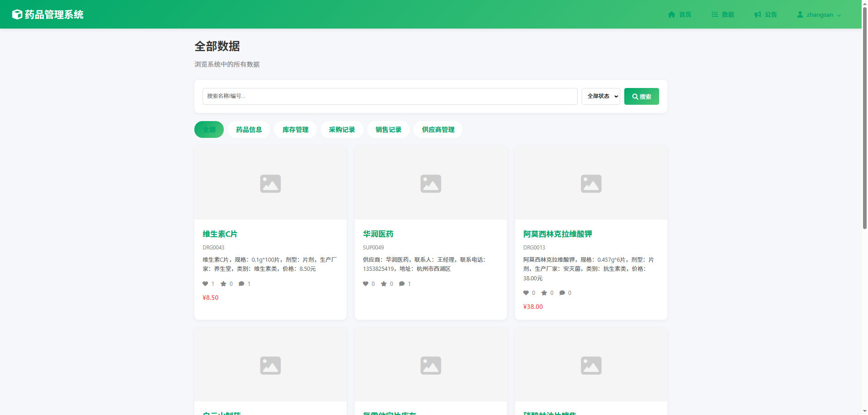Click the 浏览系统中的所有数据 subtitle

coord(227,64)
